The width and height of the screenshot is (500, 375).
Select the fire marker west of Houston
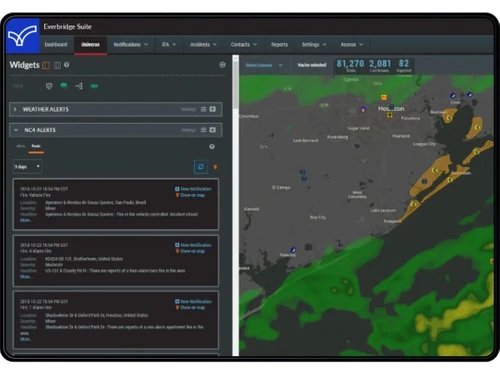(x=363, y=109)
